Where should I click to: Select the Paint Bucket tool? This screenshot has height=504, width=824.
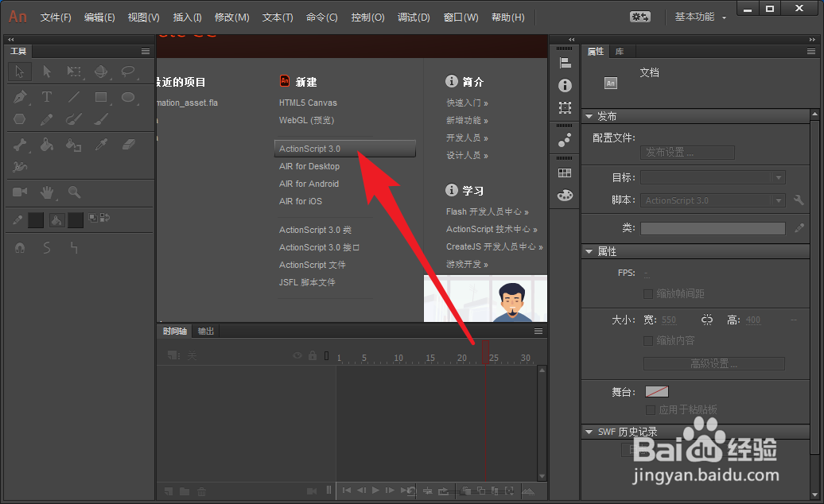(47, 145)
